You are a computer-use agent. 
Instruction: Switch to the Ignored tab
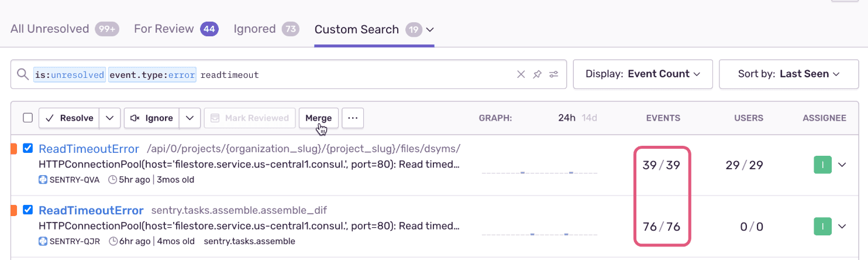click(254, 29)
